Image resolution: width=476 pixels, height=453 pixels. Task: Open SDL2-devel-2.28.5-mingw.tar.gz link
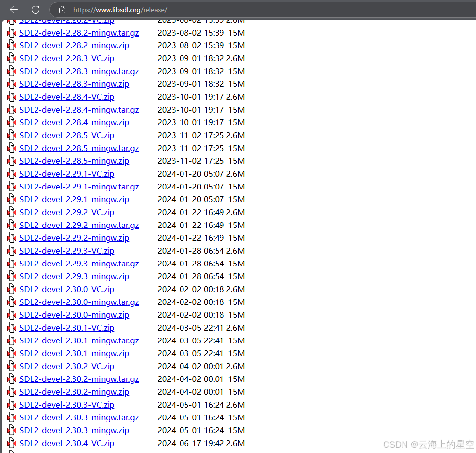(x=79, y=148)
